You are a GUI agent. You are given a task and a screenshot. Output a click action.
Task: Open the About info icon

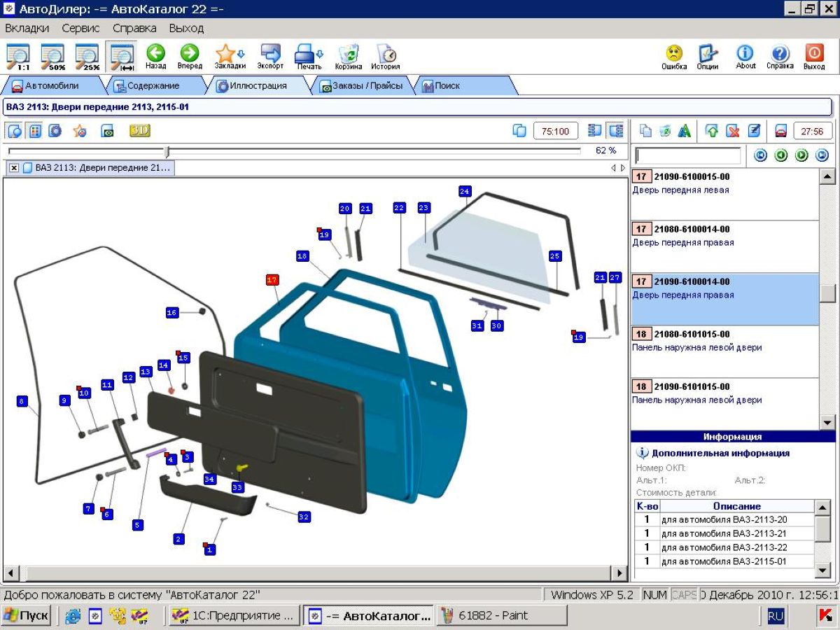(x=745, y=57)
